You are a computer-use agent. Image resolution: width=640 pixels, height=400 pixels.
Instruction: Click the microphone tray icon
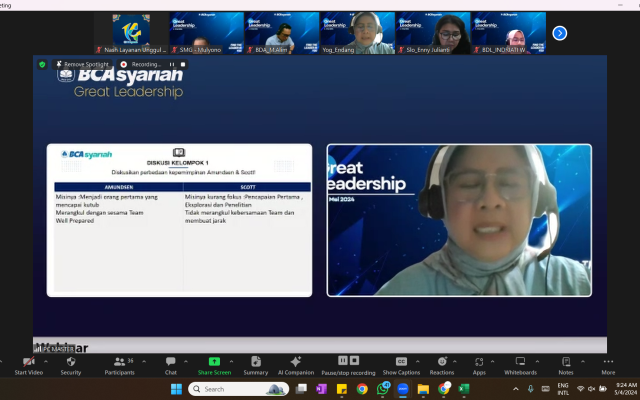pyautogui.click(x=530, y=389)
